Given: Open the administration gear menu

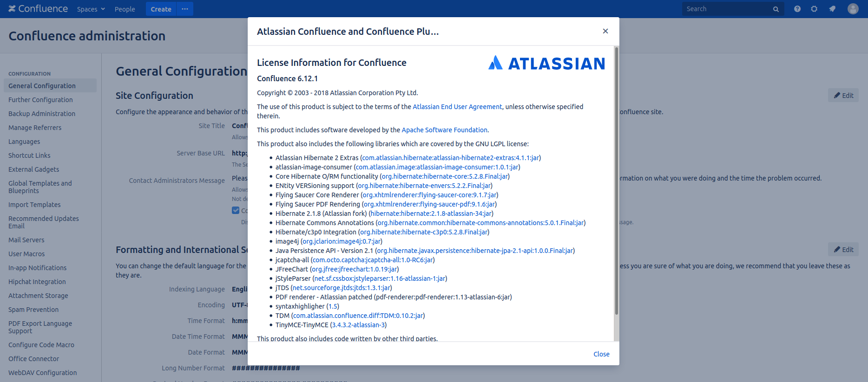Looking at the screenshot, I should (x=814, y=9).
